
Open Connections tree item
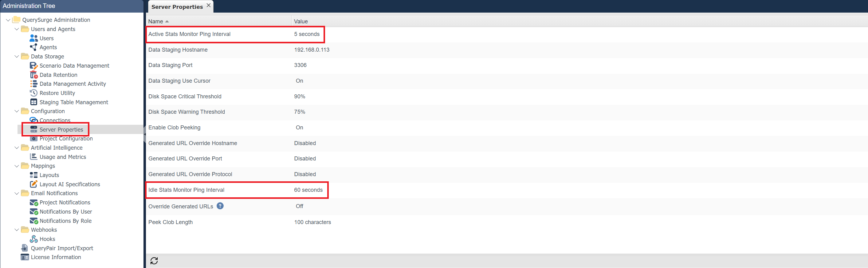tap(55, 120)
